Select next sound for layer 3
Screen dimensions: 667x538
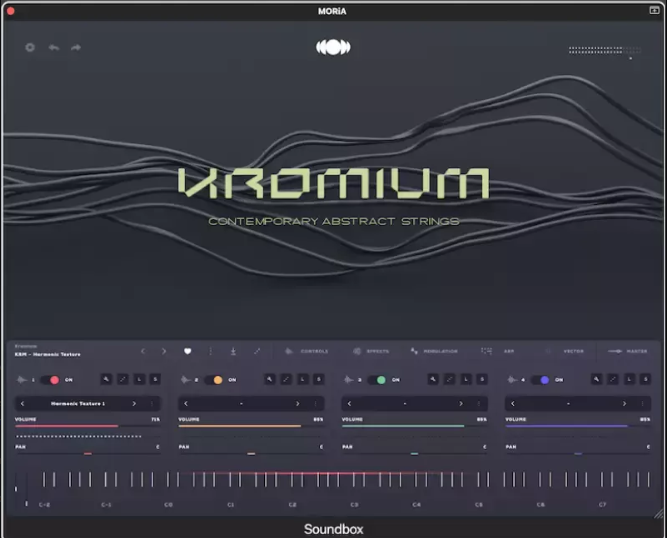coord(461,403)
